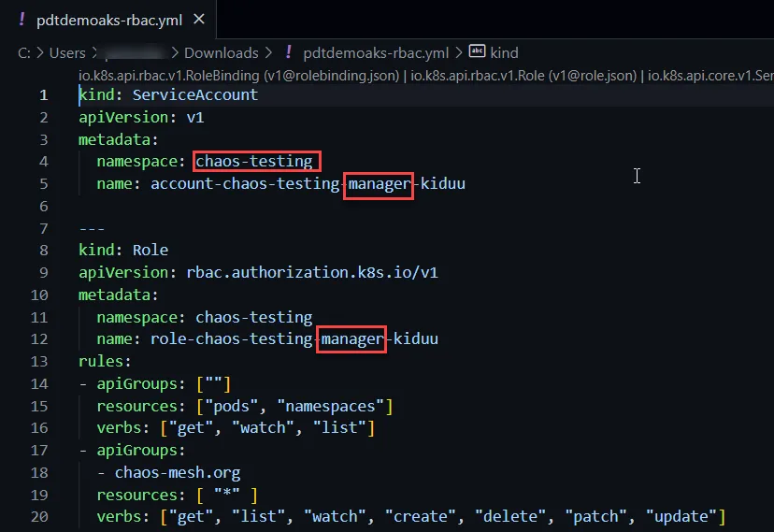The height and width of the screenshot is (532, 774).
Task: Click line number 1 in gutter
Action: (x=43, y=94)
